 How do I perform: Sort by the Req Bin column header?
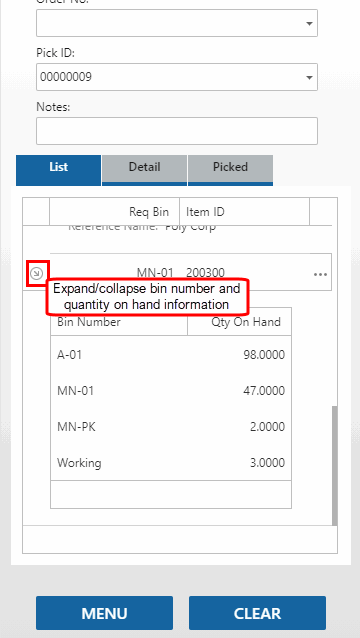pyautogui.click(x=114, y=212)
